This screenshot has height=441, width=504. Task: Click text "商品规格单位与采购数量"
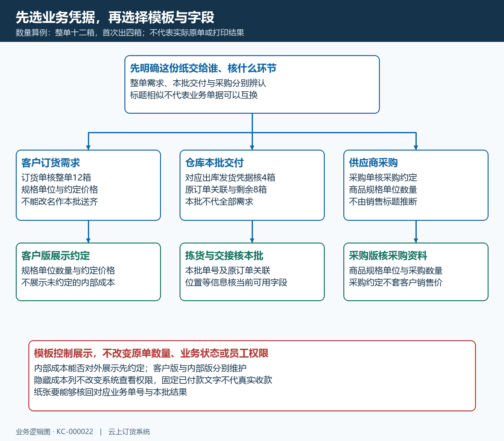click(396, 271)
